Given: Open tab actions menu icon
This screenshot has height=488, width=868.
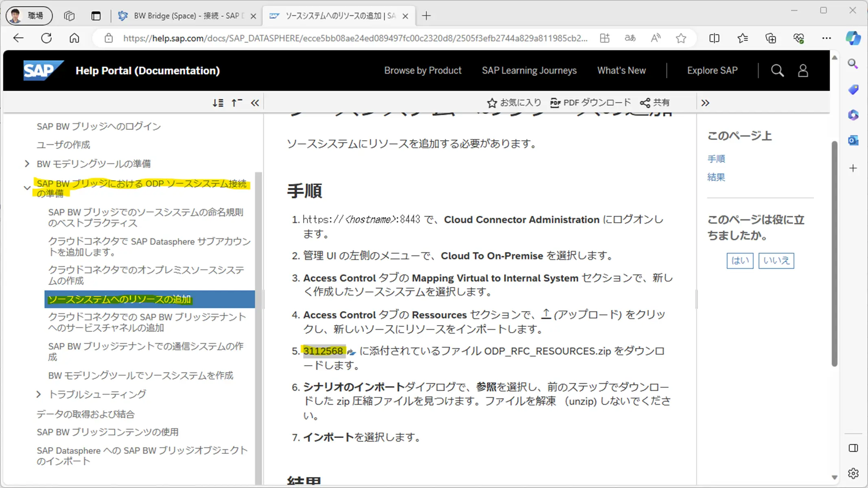Looking at the screenshot, I should (96, 16).
